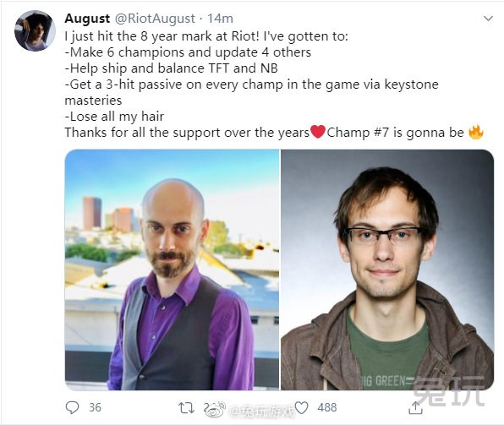504x425 pixels.
Task: Click the retweet arrows icon
Action: coord(186,408)
